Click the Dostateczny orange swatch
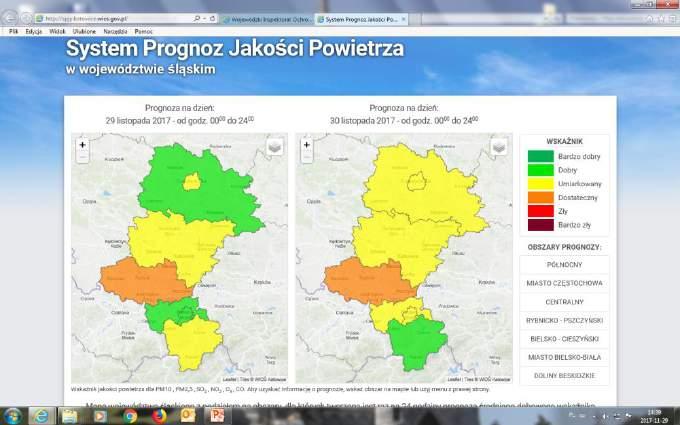The width and height of the screenshot is (680, 425). [540, 198]
